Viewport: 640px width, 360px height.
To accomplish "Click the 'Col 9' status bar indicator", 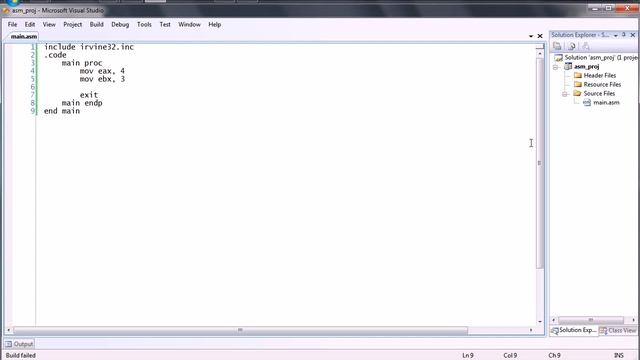I will click(x=510, y=356).
